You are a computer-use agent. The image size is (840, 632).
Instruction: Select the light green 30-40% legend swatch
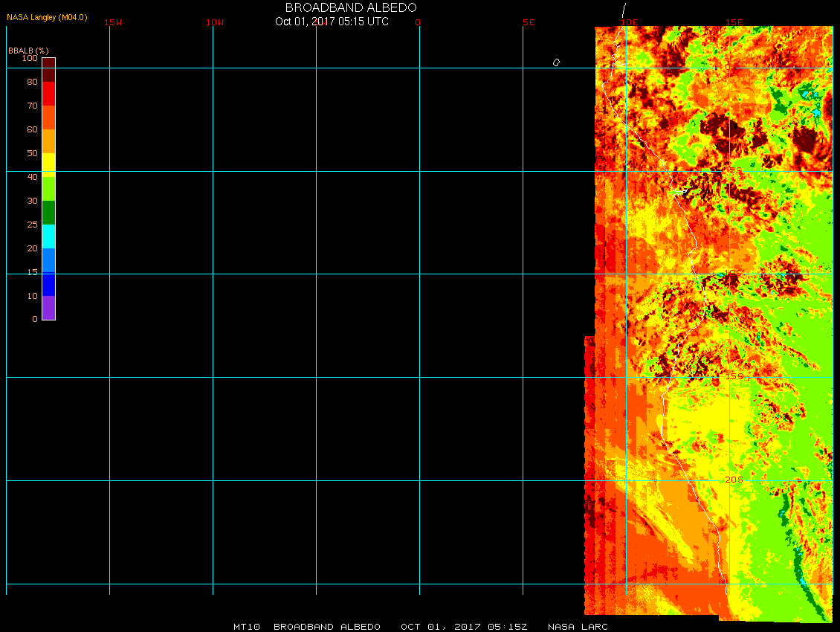coord(48,188)
